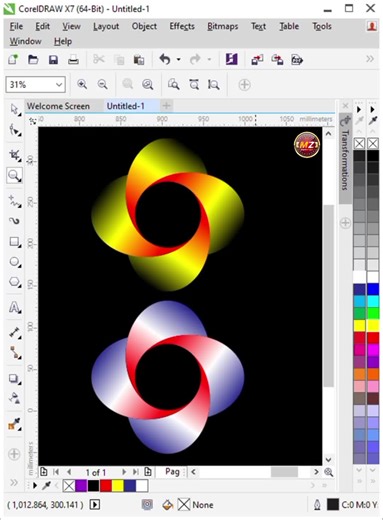Click the user sign-in icon
The width and height of the screenshot is (383, 520).
click(x=372, y=26)
